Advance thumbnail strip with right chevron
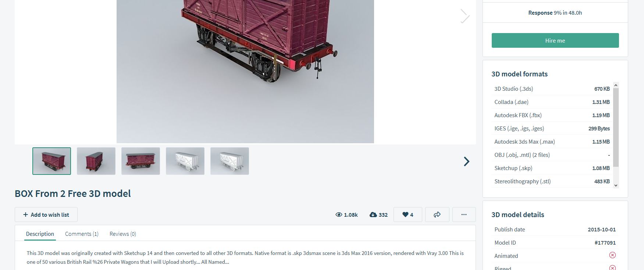Screen dimensions: 644x270 (x=466, y=161)
